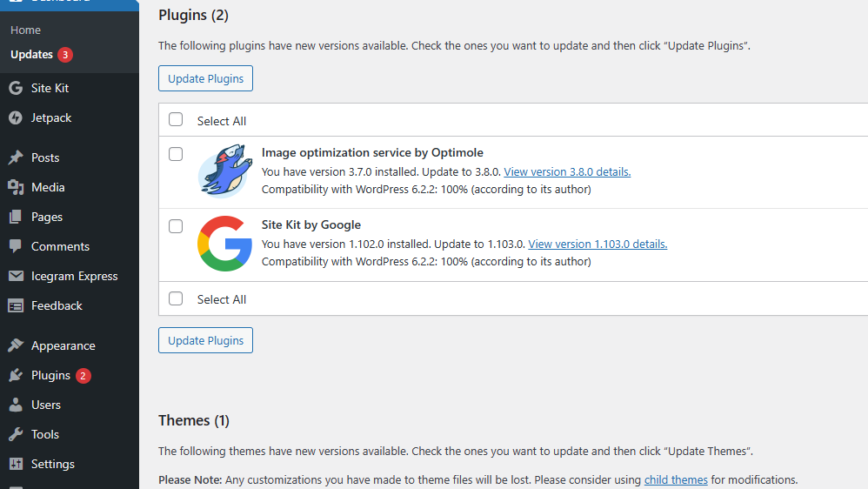Click the Media library icon

[16, 187]
